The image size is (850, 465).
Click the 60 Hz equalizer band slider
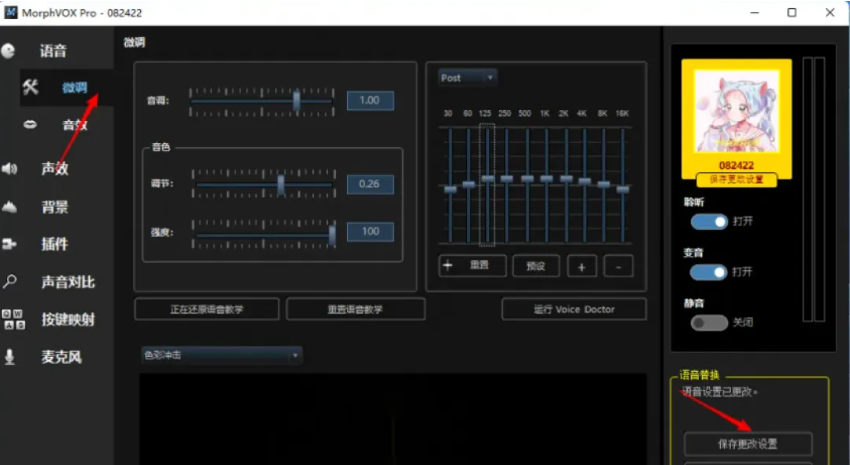tap(469, 185)
